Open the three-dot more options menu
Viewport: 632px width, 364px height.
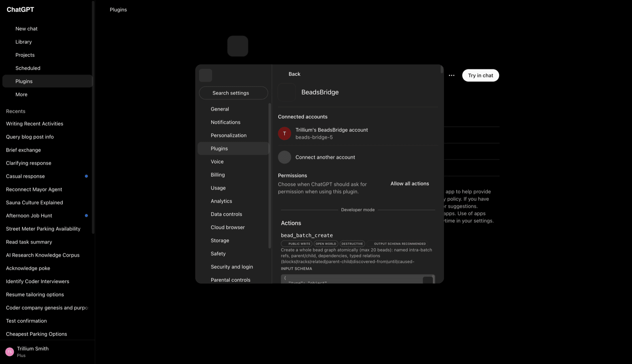pos(451,75)
